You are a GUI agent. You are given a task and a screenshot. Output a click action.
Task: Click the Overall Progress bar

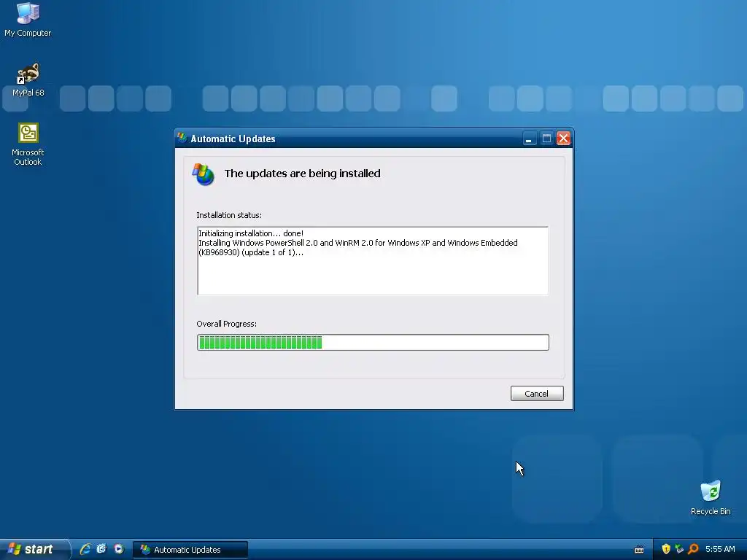point(373,343)
